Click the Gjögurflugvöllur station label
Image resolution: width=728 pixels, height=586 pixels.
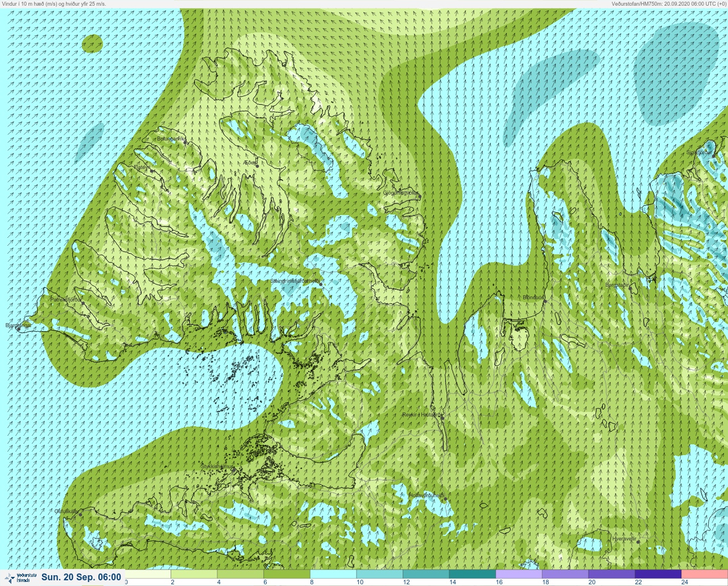tap(401, 193)
